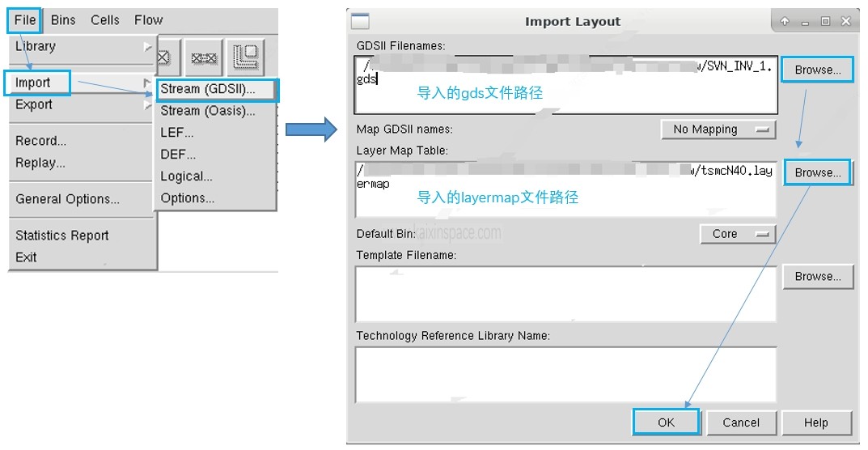
Task: Click the window menu icon left of Import Layout title
Action: point(360,22)
